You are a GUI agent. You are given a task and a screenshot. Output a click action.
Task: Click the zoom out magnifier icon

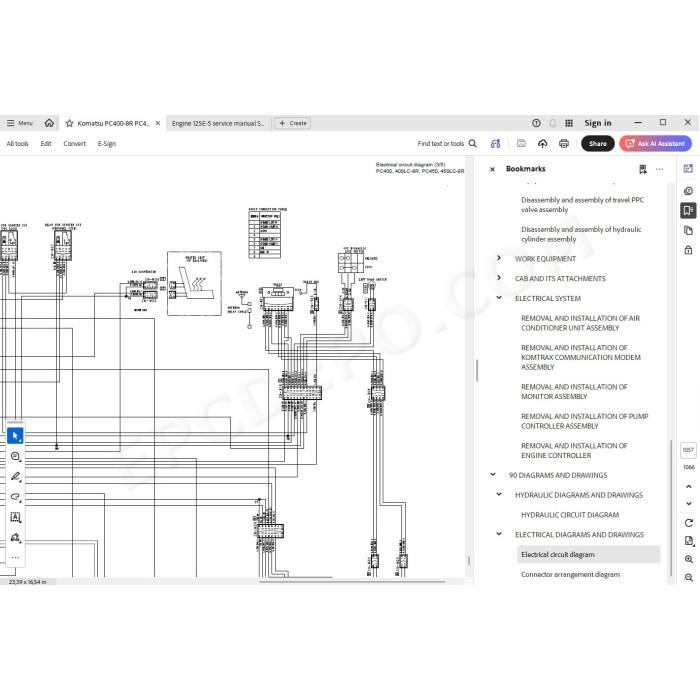click(x=688, y=578)
